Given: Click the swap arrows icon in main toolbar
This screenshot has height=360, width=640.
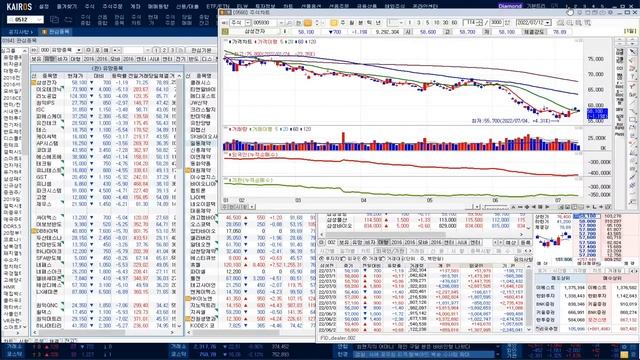Looking at the screenshot, I should pyautogui.click(x=68, y=19).
